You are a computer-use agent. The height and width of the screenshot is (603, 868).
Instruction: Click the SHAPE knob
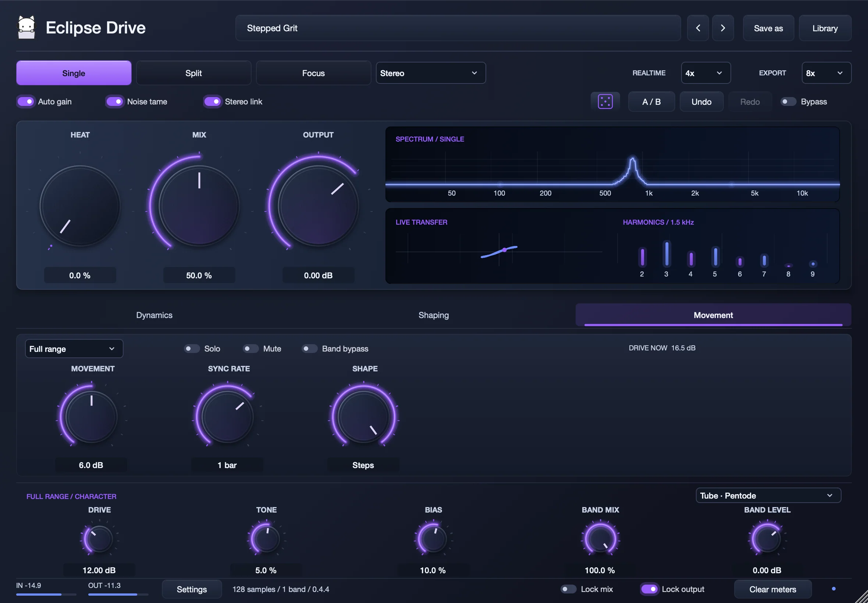[363, 417]
